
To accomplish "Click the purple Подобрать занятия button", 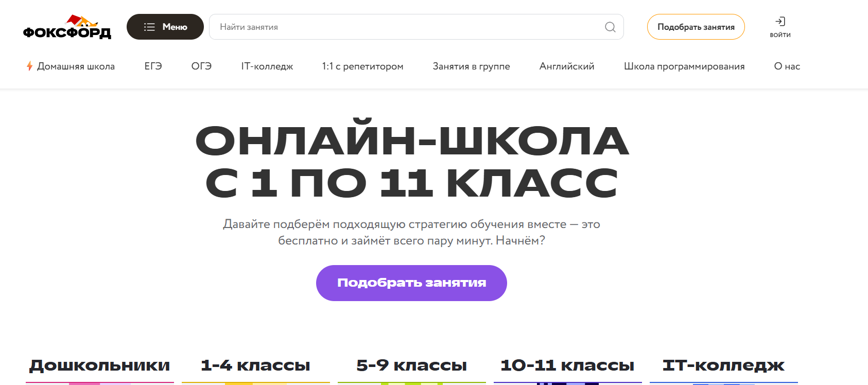I will coord(411,283).
